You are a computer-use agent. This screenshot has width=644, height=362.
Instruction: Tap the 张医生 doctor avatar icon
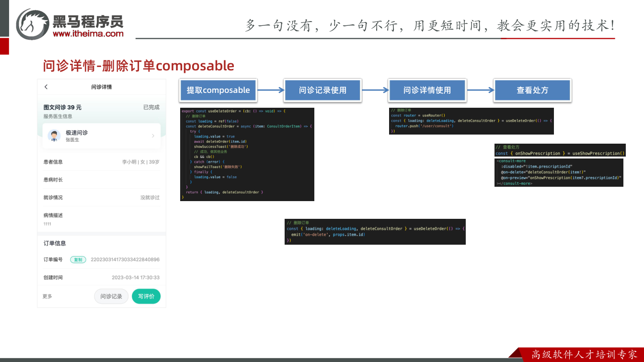click(x=54, y=136)
